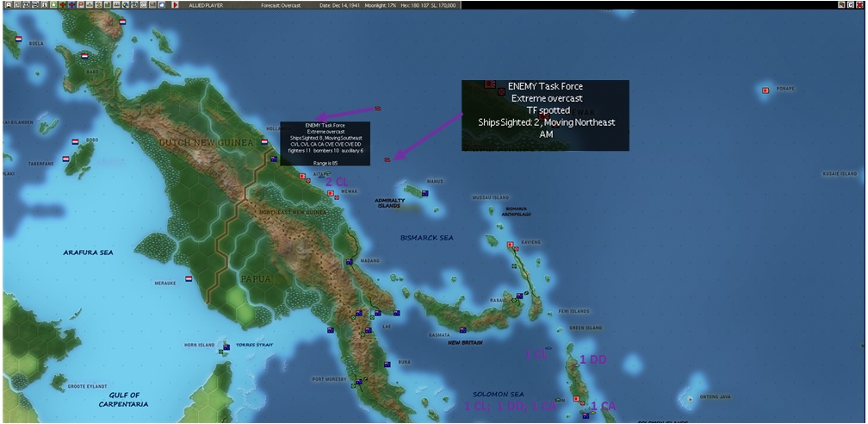
Task: Click the ONTONG JAVA label
Action: 715,396
